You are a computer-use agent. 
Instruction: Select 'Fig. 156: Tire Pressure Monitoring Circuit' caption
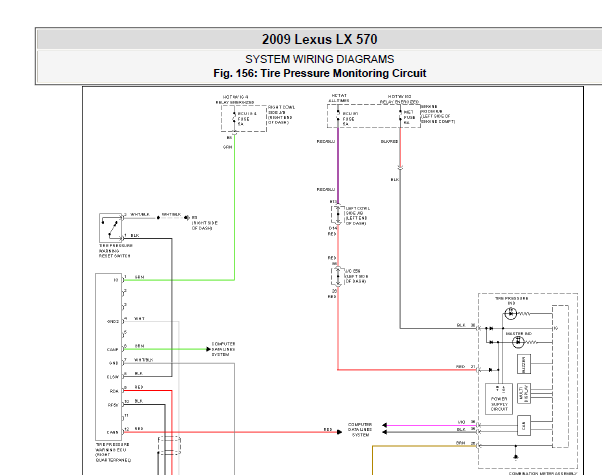pyautogui.click(x=319, y=73)
